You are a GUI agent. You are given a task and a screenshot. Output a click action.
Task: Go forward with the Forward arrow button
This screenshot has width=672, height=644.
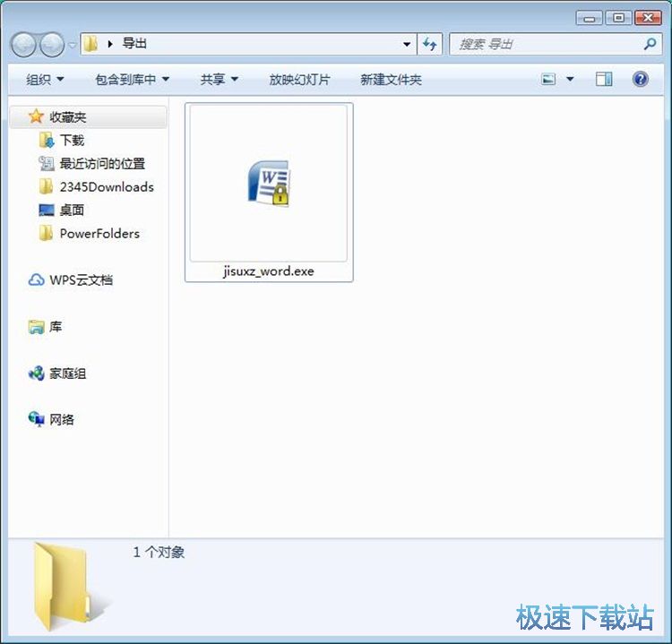pos(52,45)
